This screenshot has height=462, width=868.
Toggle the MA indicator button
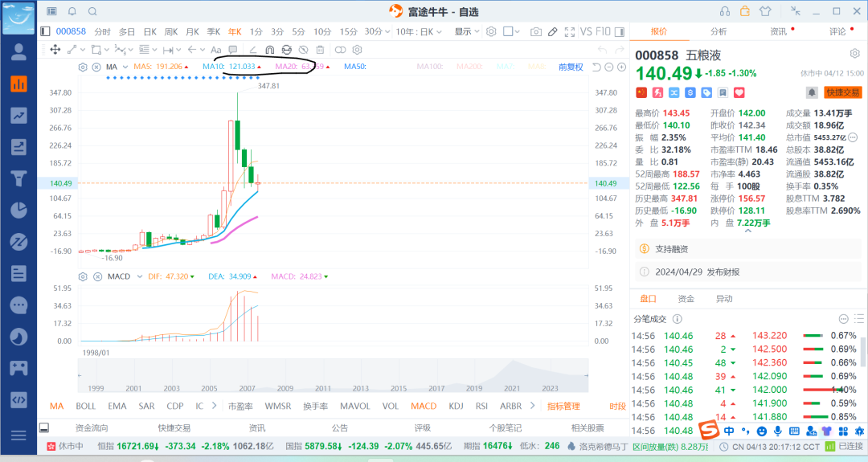pyautogui.click(x=56, y=406)
